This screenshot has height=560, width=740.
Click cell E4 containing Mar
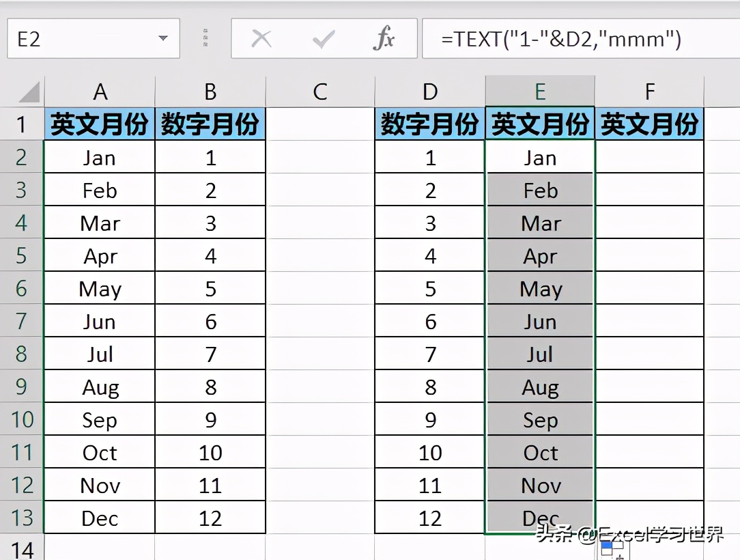[x=540, y=223]
